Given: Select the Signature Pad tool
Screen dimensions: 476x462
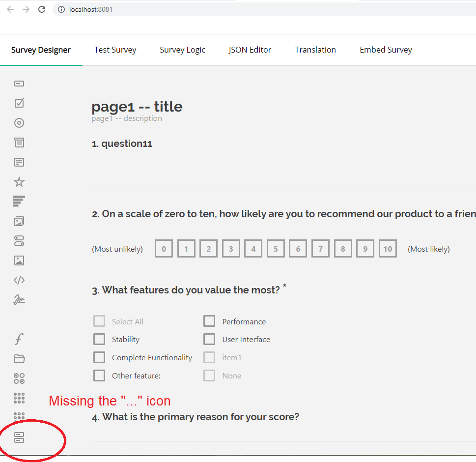Looking at the screenshot, I should coord(19,299).
